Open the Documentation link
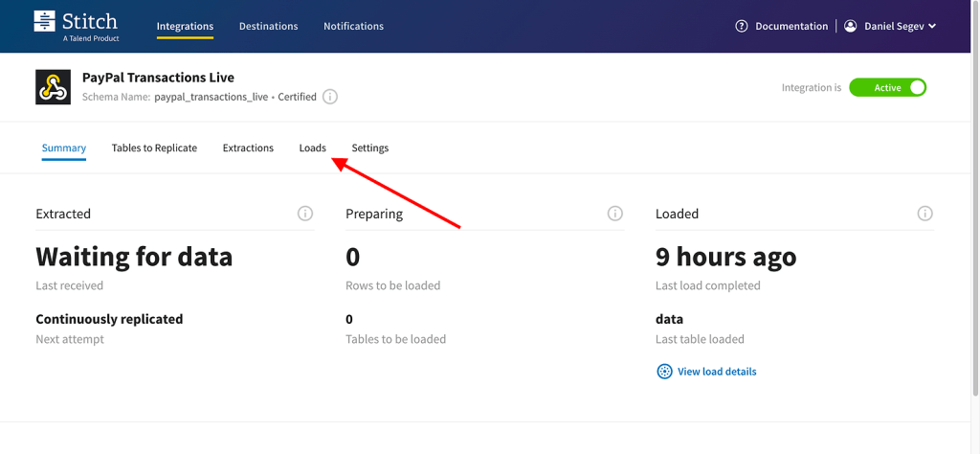This screenshot has height=454, width=980. click(x=791, y=26)
